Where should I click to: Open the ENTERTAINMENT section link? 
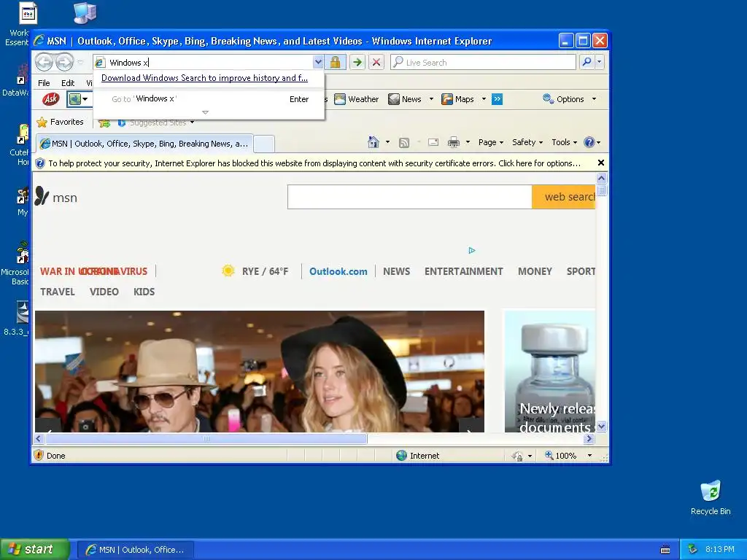[463, 271]
